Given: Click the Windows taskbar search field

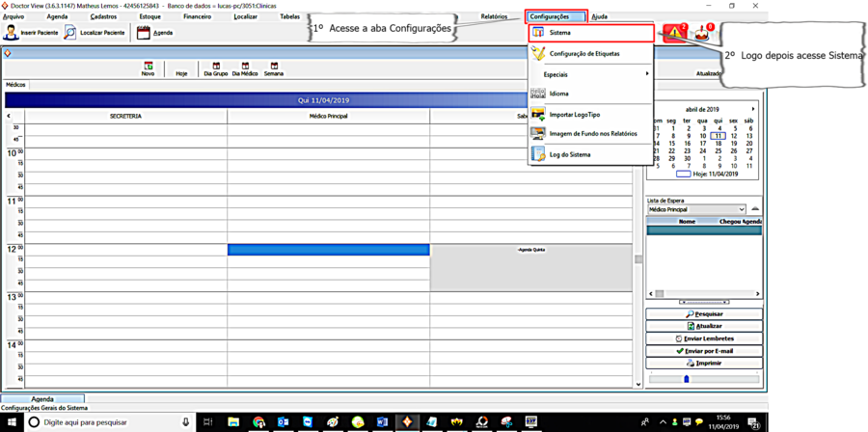Looking at the screenshot, I should pyautogui.click(x=106, y=422).
